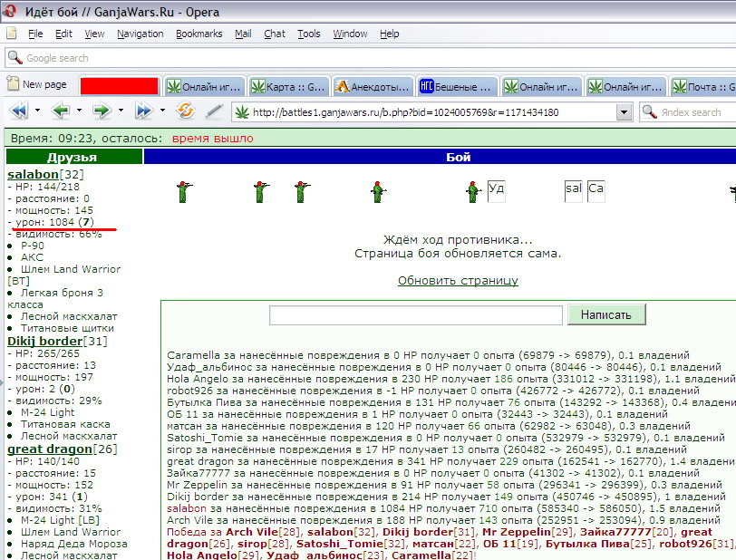
Task: Click the Написать button
Action: (x=606, y=314)
